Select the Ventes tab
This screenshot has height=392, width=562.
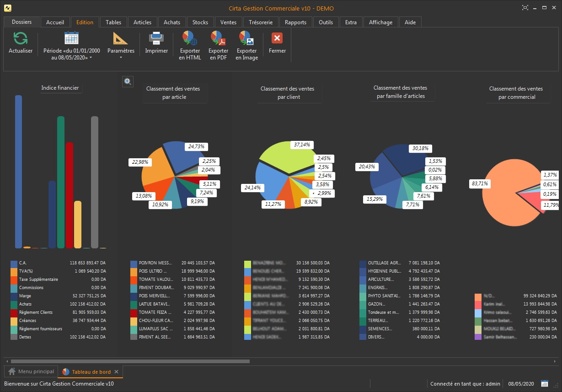point(228,22)
